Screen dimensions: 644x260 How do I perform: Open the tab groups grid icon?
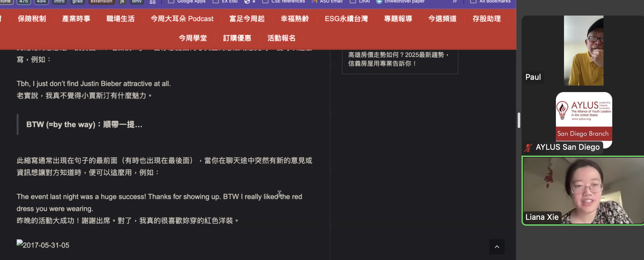153,2
